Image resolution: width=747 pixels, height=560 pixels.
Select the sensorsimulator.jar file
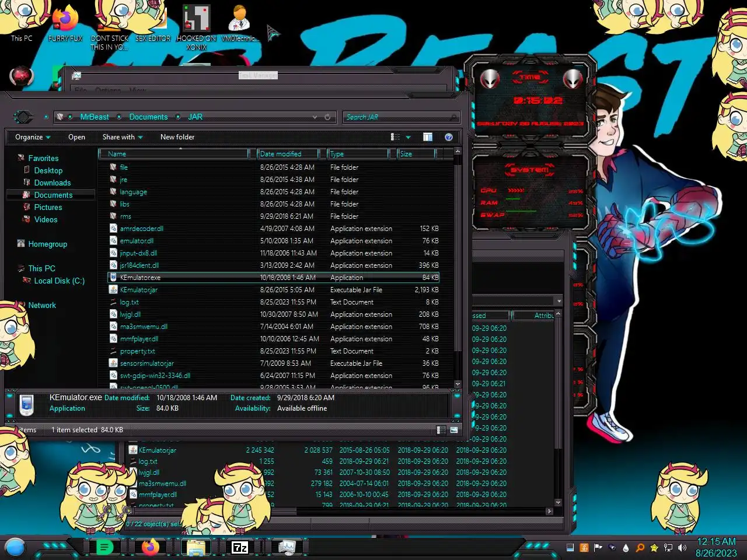coord(146,363)
